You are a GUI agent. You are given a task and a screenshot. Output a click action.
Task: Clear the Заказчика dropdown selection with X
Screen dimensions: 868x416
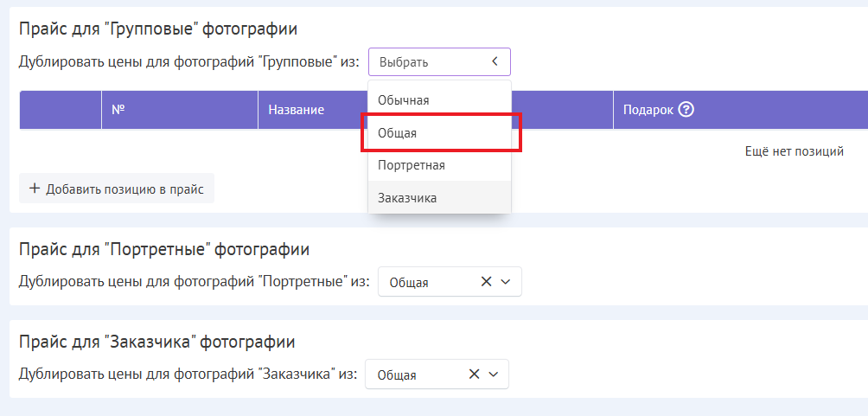[474, 374]
